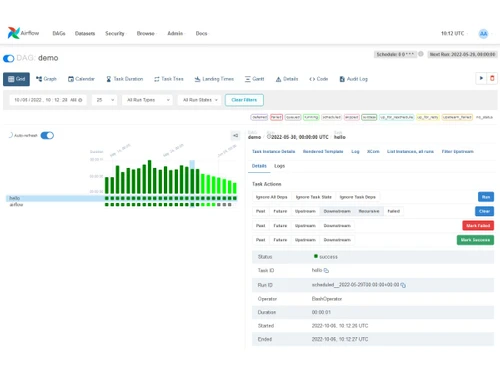Click the Filter Upstream link
This screenshot has width=500, height=375.
click(458, 151)
